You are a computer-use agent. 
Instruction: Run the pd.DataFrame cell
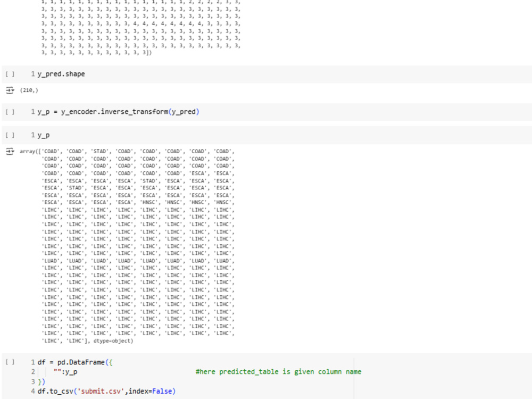(x=10, y=362)
